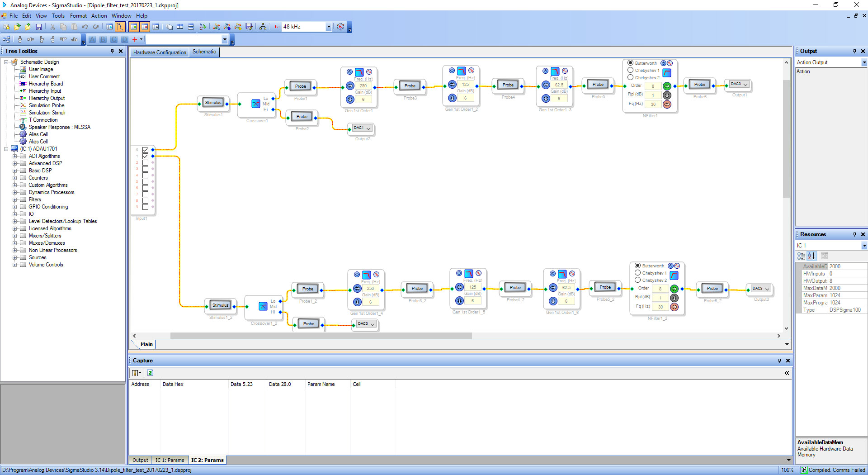Viewport: 868px width, 475px height.
Task: Check Input1 channel 2 checkbox
Action: (146, 162)
